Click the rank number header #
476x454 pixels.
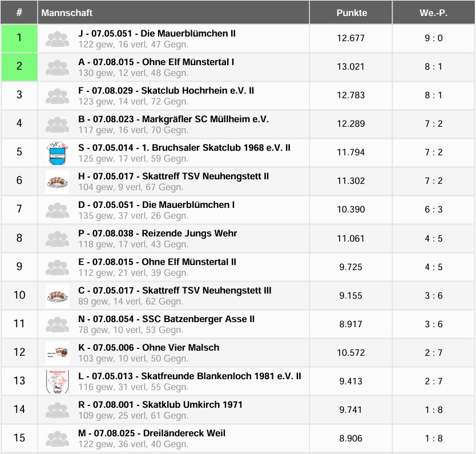(x=19, y=13)
